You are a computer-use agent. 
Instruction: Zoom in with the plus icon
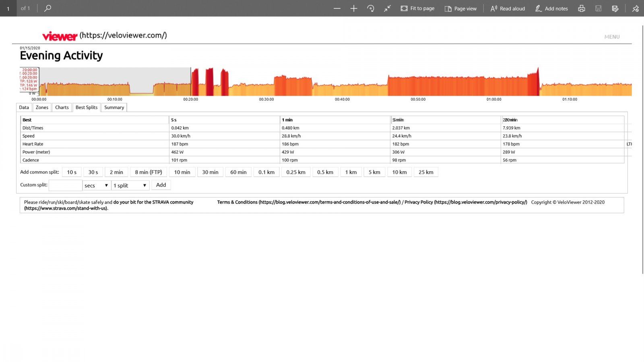tap(353, 8)
